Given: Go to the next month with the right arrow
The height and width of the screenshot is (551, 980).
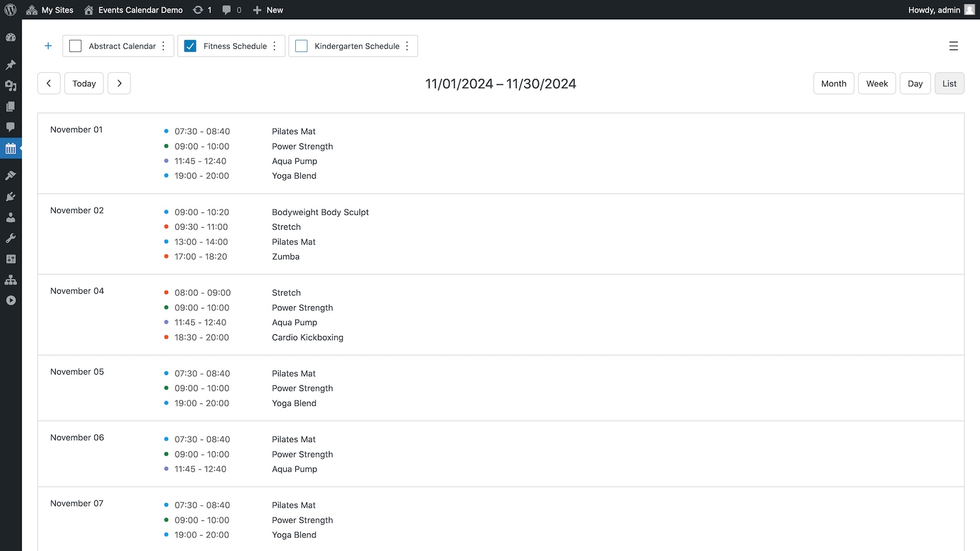Looking at the screenshot, I should pyautogui.click(x=119, y=83).
